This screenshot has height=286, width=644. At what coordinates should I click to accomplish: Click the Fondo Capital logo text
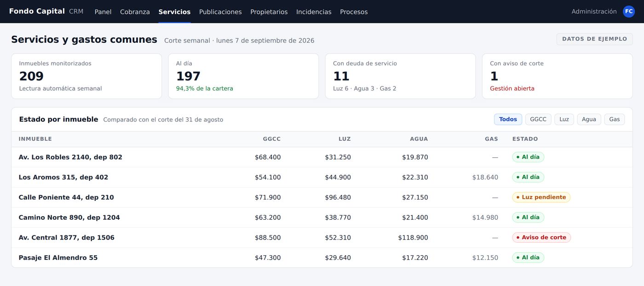pos(37,11)
